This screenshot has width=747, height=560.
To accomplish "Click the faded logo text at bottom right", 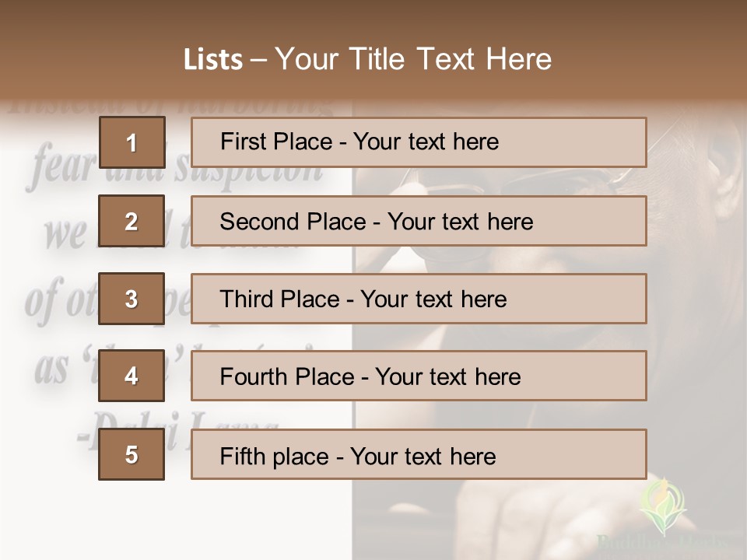I will pos(662,543).
